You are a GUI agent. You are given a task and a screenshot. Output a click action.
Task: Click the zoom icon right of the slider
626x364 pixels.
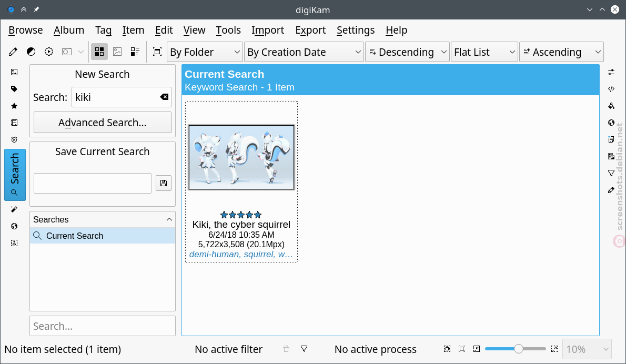(x=554, y=349)
